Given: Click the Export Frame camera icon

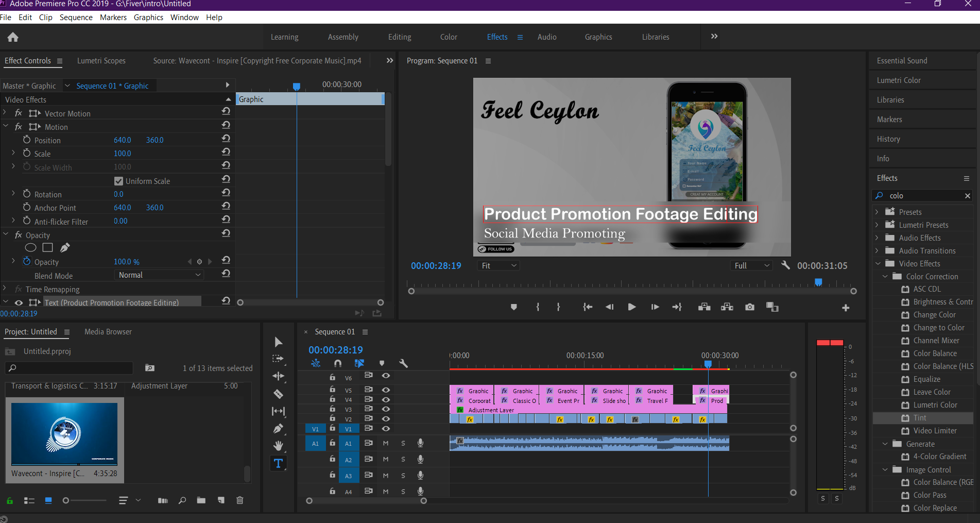Looking at the screenshot, I should pyautogui.click(x=749, y=307).
